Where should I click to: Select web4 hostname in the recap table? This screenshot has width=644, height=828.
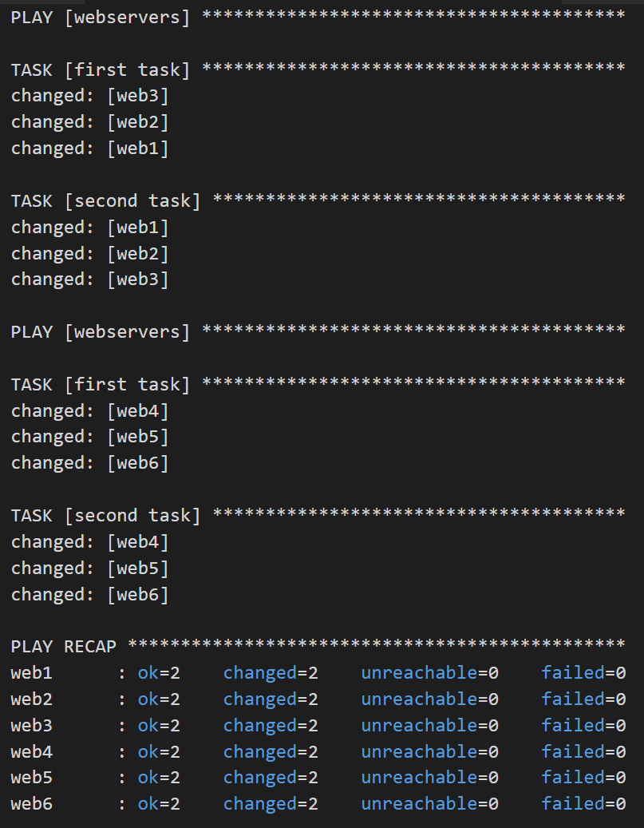pyautogui.click(x=32, y=752)
